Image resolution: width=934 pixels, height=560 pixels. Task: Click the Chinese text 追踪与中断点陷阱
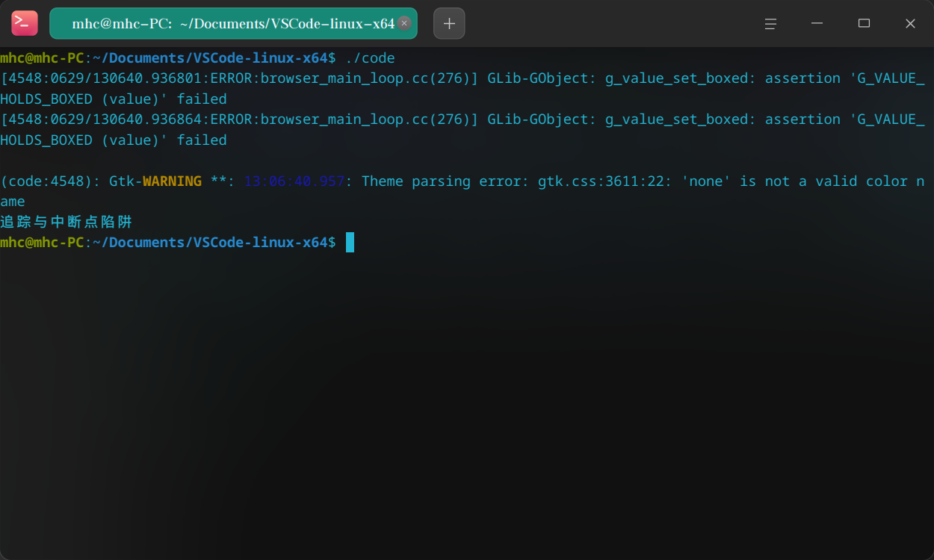[x=67, y=222]
